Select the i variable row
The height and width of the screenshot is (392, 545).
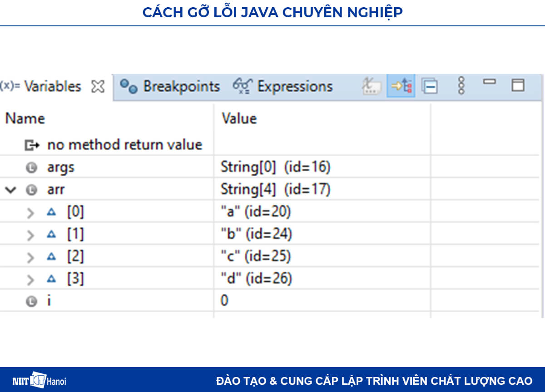click(x=49, y=301)
